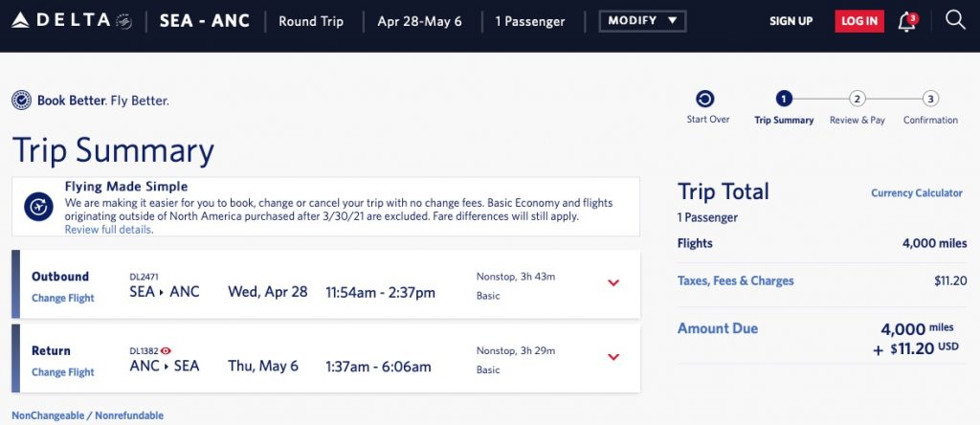Go to the Confirmation step

tap(930, 99)
